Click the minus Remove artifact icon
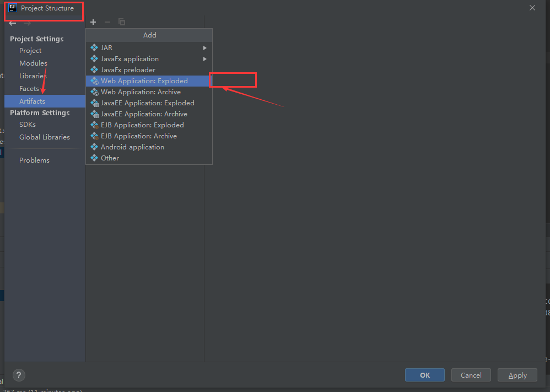 [x=107, y=22]
